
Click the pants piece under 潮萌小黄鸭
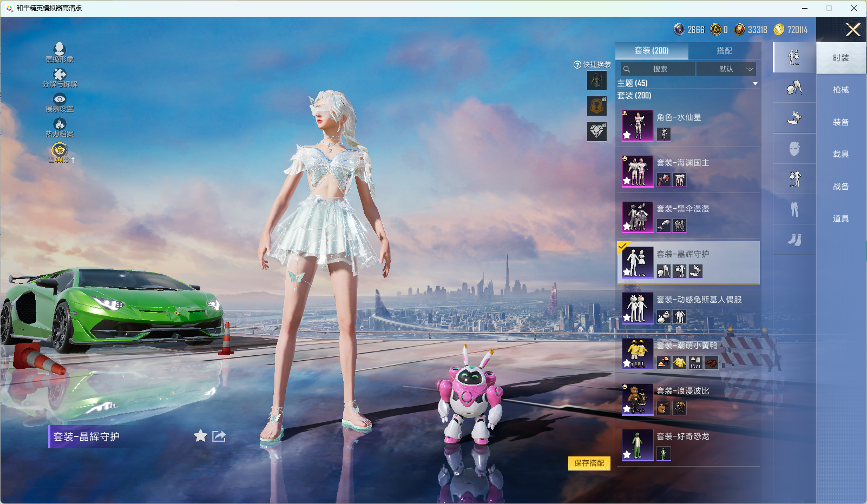tap(695, 362)
